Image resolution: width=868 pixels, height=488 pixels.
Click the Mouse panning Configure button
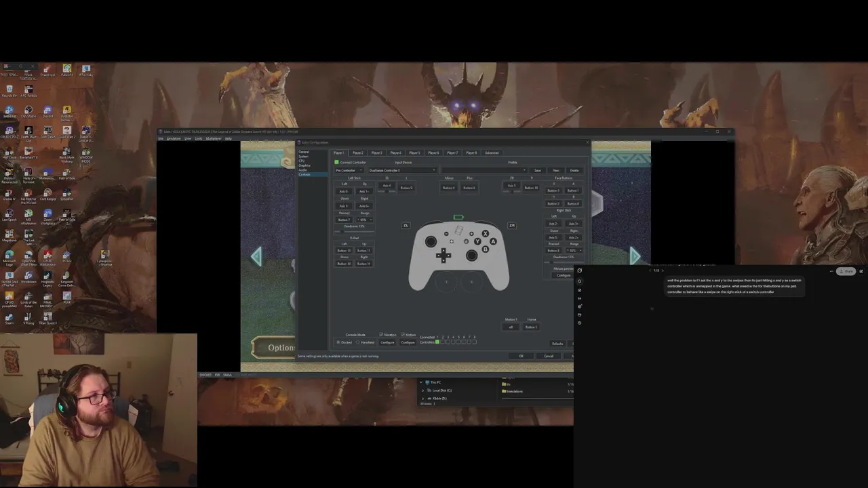tap(564, 275)
